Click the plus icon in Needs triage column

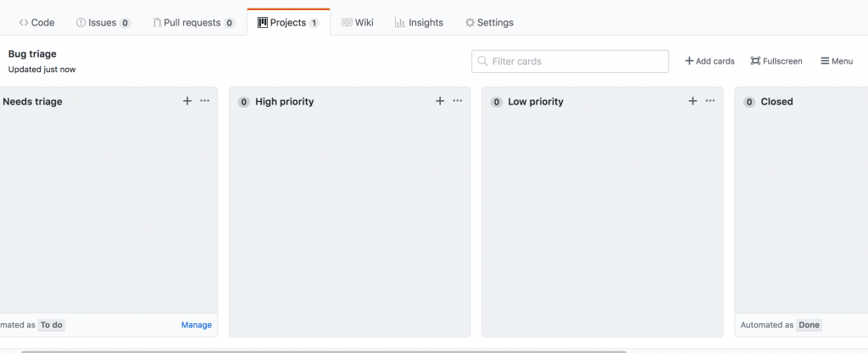(x=187, y=101)
